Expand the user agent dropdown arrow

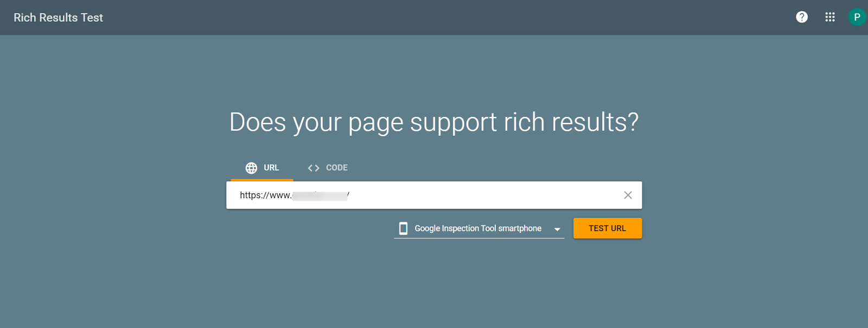[557, 229]
